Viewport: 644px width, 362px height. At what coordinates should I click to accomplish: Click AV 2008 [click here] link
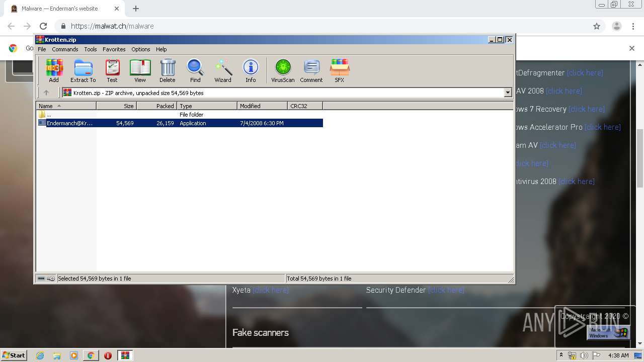[x=563, y=91]
